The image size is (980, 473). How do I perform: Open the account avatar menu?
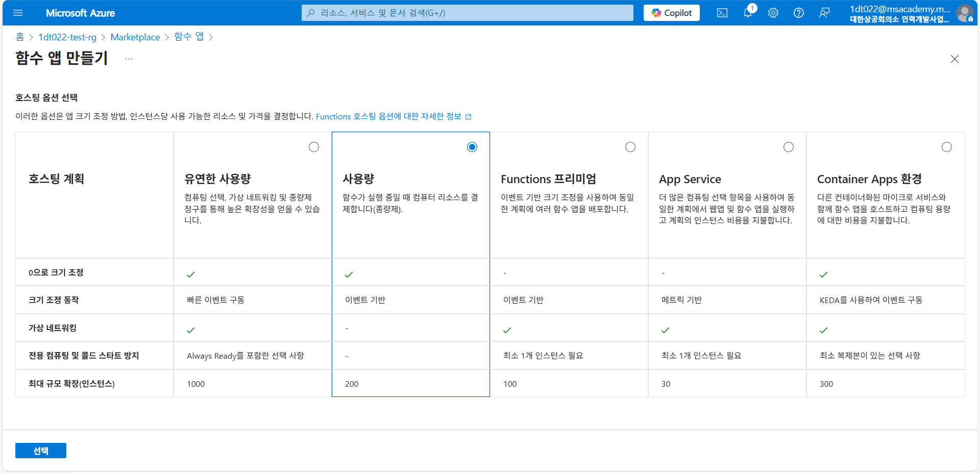pos(964,13)
